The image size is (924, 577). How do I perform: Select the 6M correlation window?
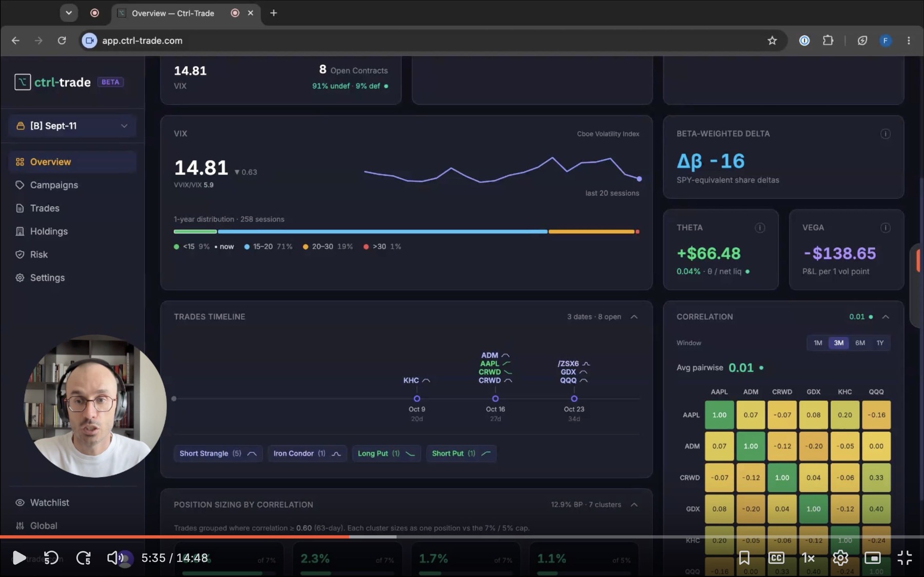tap(860, 343)
